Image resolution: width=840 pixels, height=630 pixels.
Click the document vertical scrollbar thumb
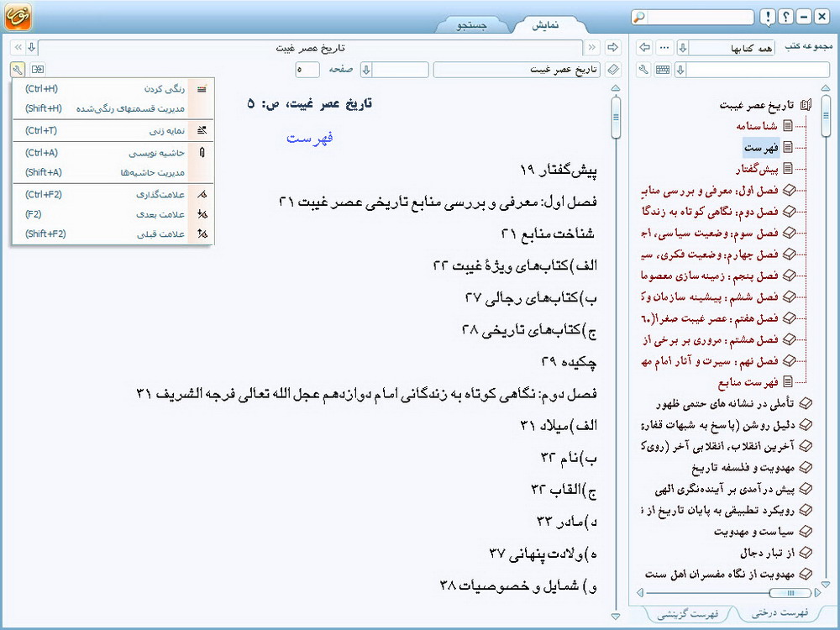coord(616,118)
